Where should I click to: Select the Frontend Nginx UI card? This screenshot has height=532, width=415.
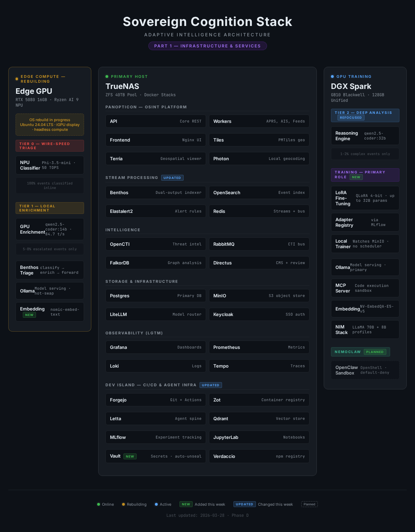coord(156,140)
